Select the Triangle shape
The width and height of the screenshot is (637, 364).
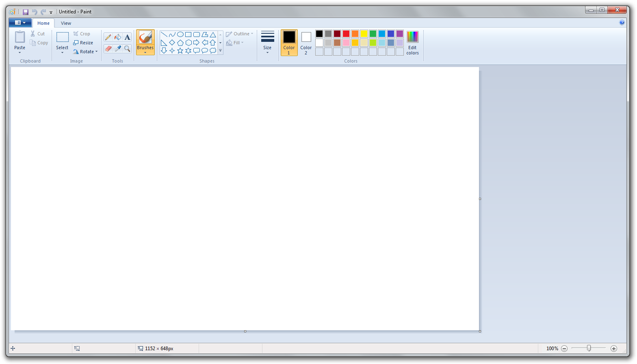coord(212,35)
